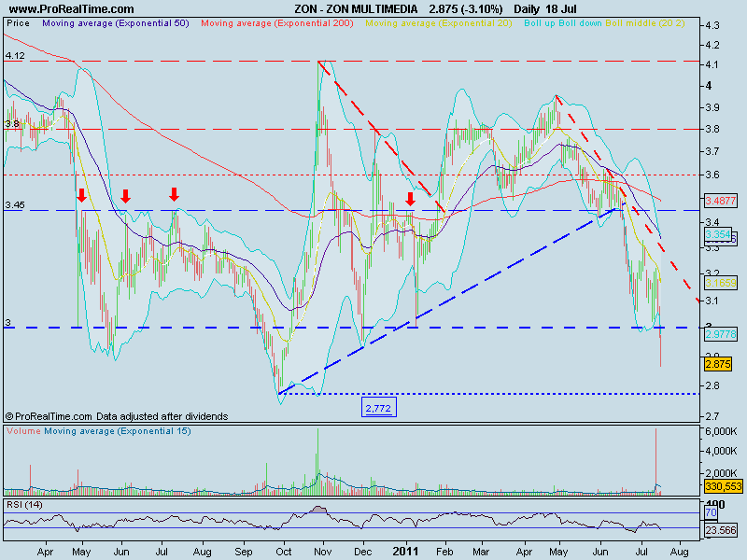Click the 2.9778 value box
This screenshot has width=747, height=560.
coord(720,334)
